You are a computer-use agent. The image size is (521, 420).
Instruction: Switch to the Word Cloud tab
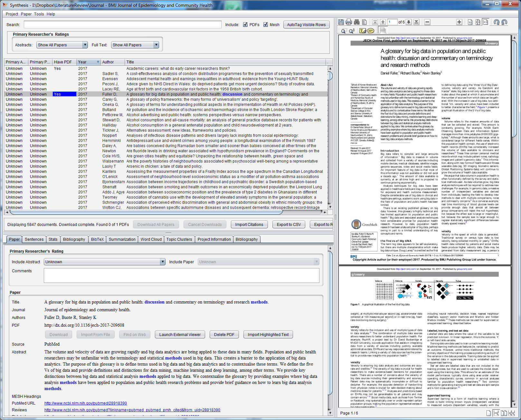pyautogui.click(x=151, y=239)
